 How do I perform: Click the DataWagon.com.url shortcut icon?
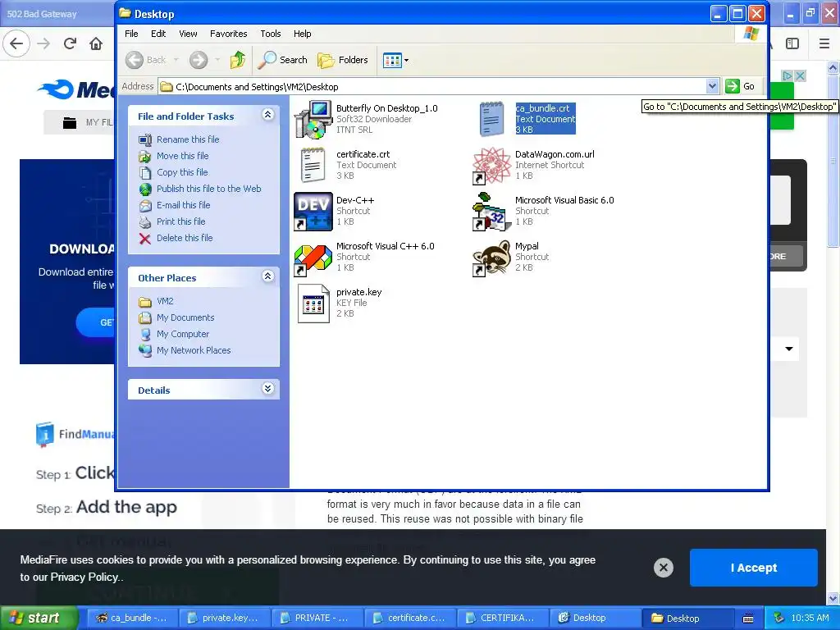(492, 165)
